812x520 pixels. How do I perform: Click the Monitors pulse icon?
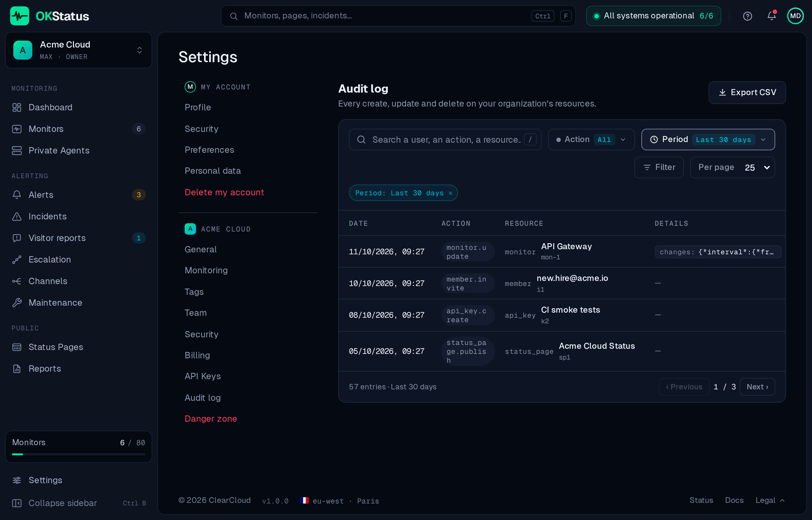point(16,129)
